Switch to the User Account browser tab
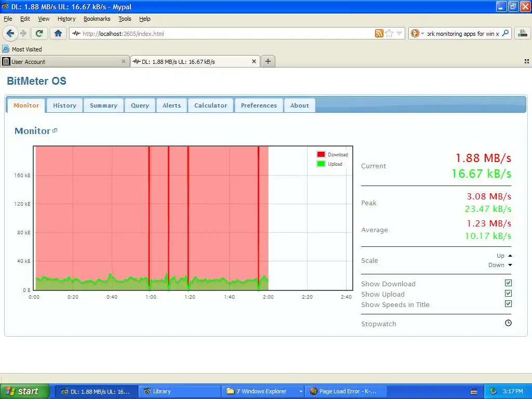This screenshot has width=532, height=399. tap(64, 61)
